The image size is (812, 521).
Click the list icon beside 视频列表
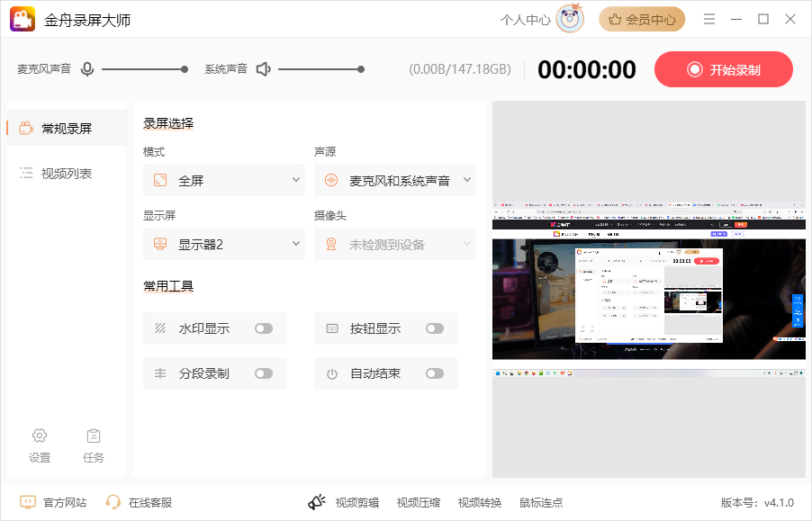point(26,173)
